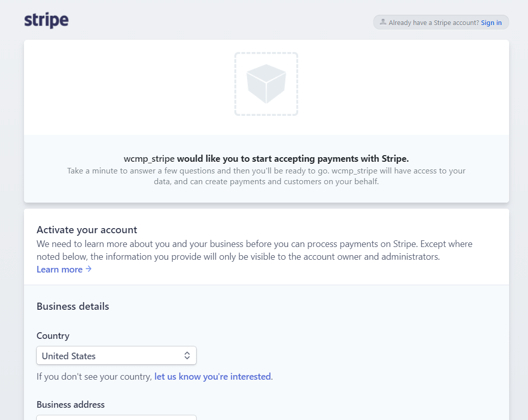Click the Sign in link
This screenshot has height=420, width=528.
[x=491, y=22]
